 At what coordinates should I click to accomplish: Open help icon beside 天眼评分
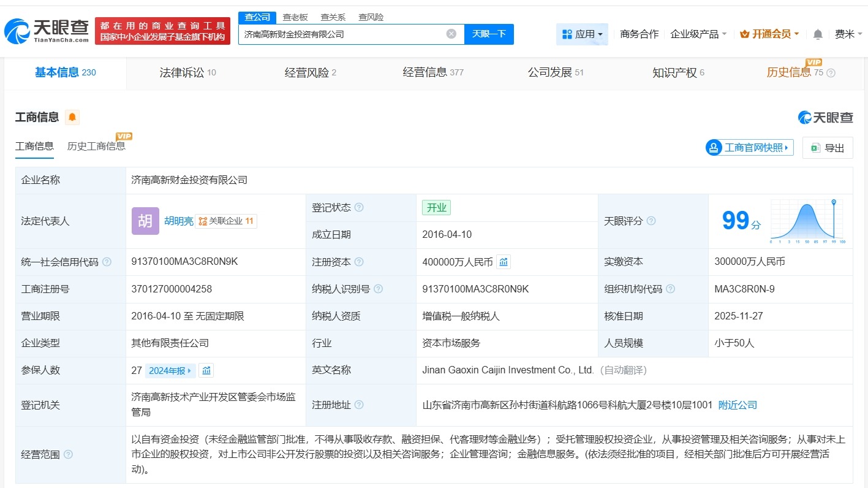(x=651, y=221)
